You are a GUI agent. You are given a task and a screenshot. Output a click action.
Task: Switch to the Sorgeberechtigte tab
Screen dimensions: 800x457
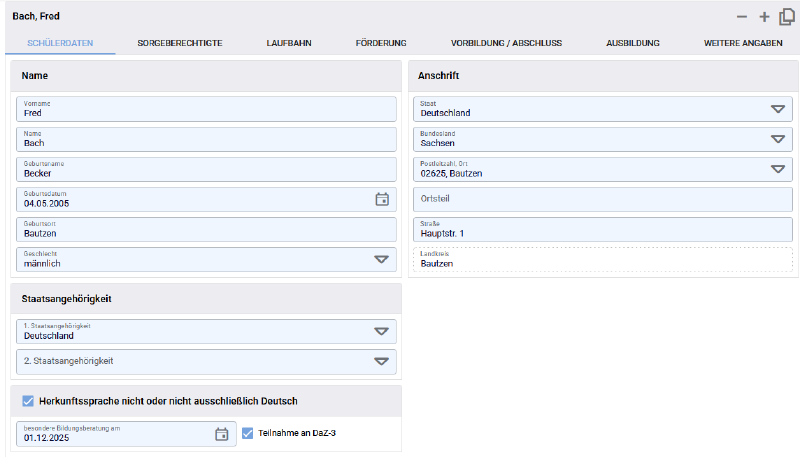tap(179, 44)
